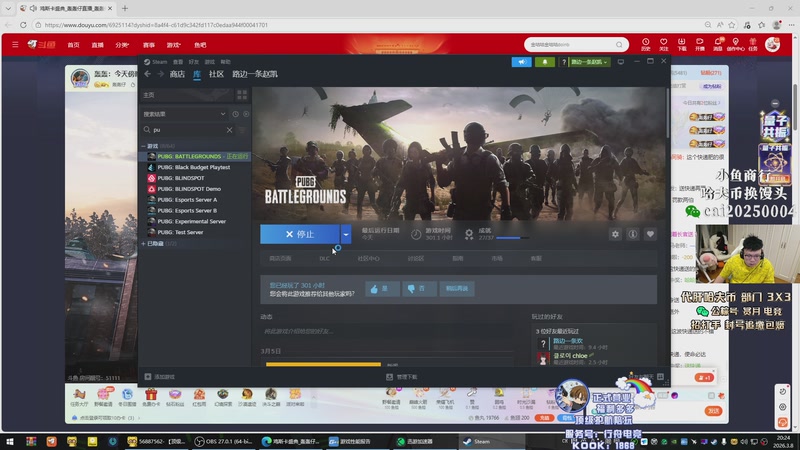Open Douyu 分类 dropdown menu
Screen dimensions: 800x450
(x=122, y=45)
